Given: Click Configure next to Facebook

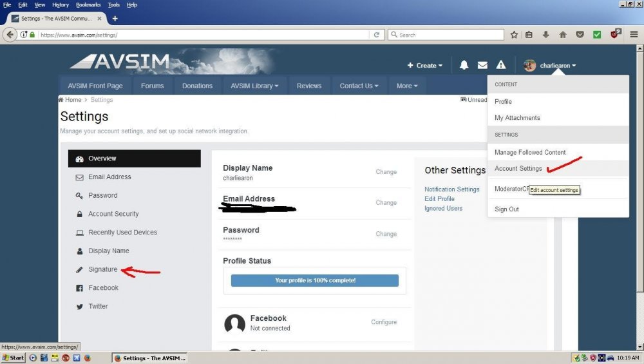Looking at the screenshot, I should [x=384, y=322].
